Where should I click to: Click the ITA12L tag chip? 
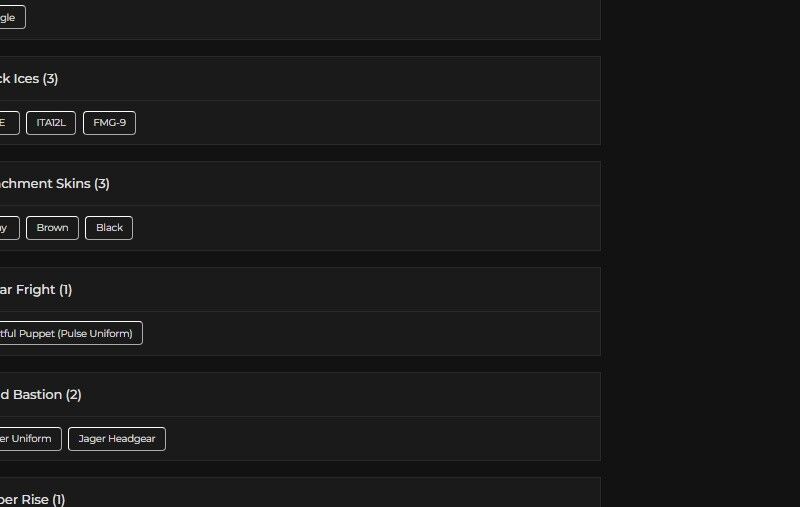[50, 123]
